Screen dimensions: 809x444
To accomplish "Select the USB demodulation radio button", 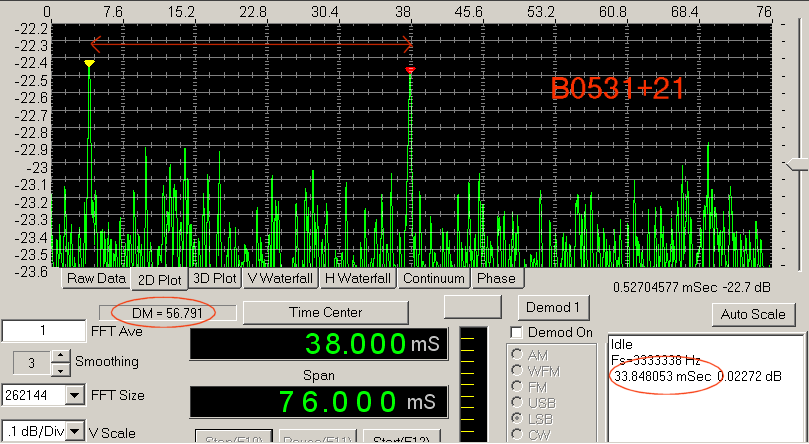I will pos(516,402).
